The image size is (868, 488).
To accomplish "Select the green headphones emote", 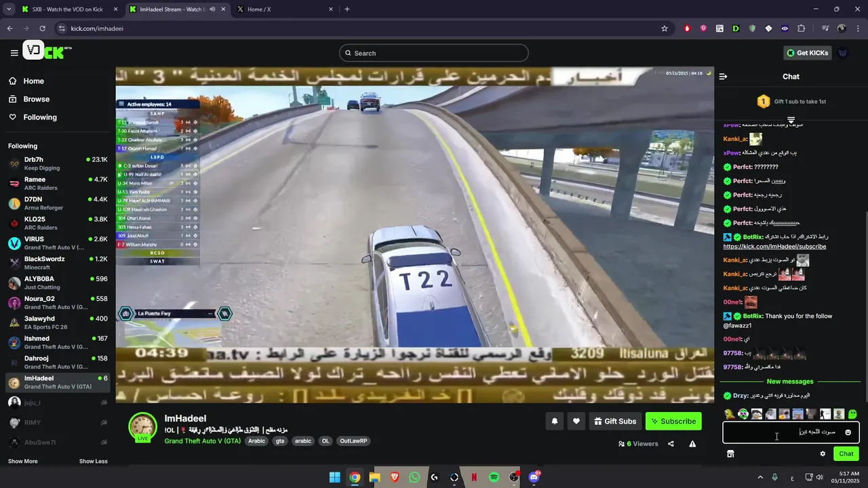I will pos(743,414).
